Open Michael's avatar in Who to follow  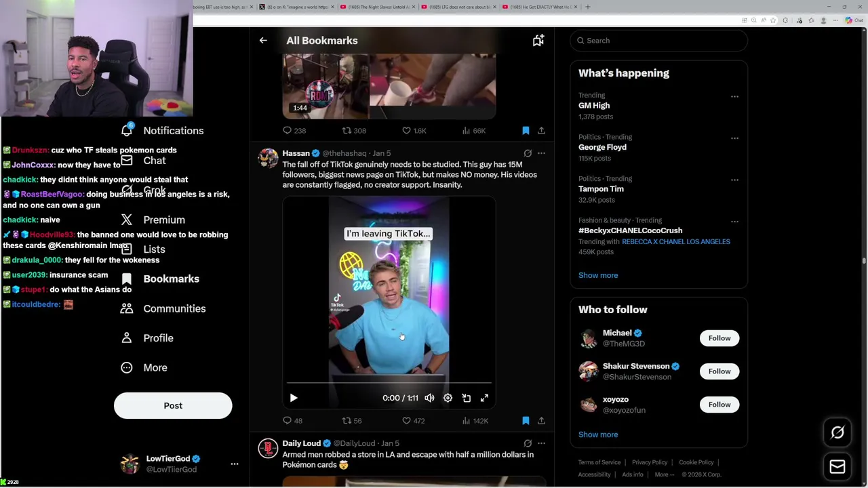coord(589,338)
